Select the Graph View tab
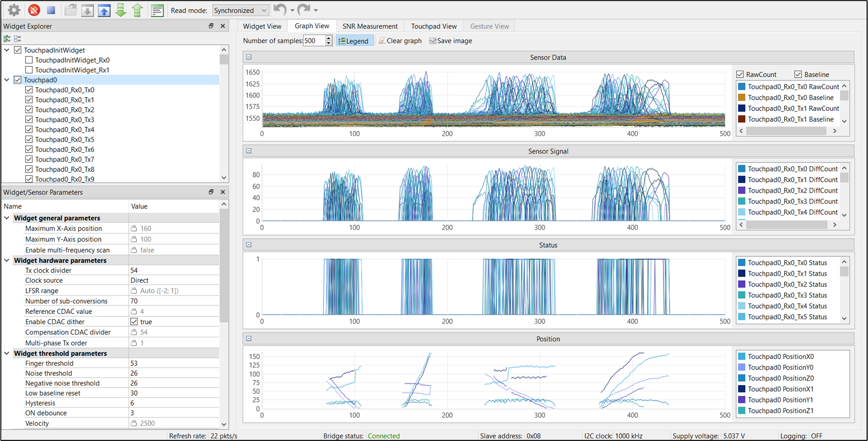This screenshot has width=868, height=441. coord(312,26)
